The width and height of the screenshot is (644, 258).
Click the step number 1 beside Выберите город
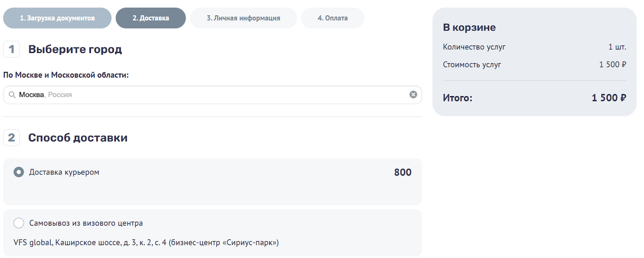click(x=11, y=49)
